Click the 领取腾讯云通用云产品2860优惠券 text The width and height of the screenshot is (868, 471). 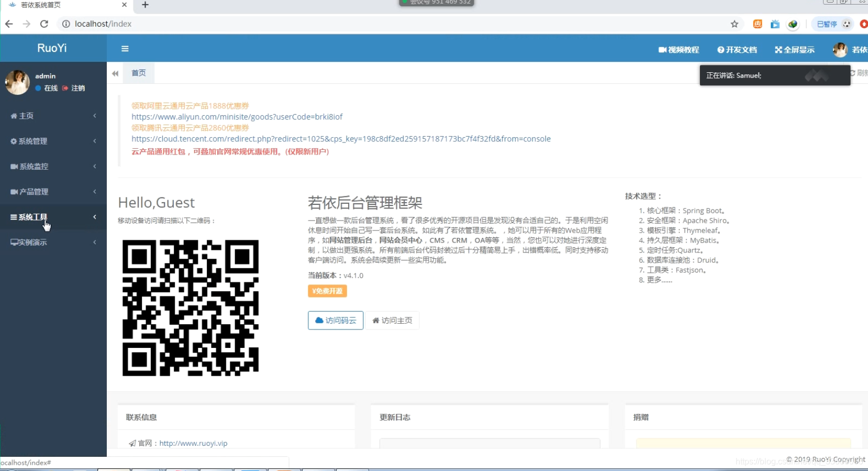(190, 128)
